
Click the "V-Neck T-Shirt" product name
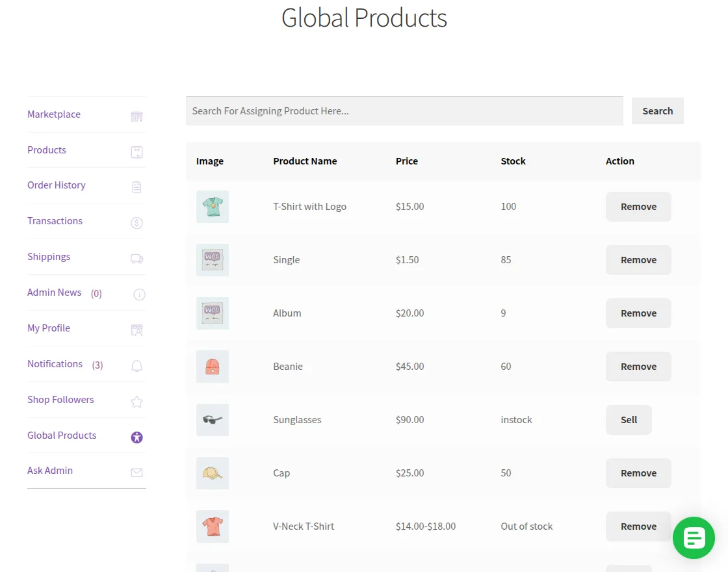pyautogui.click(x=304, y=526)
